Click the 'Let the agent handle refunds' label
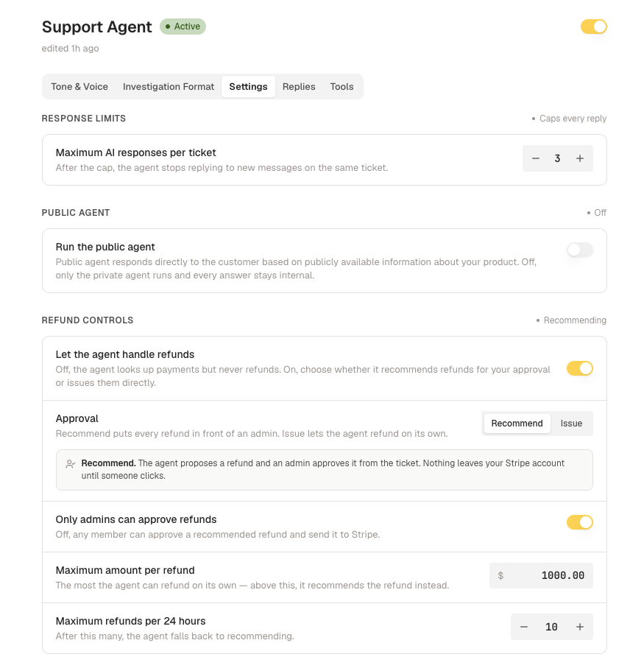 125,354
